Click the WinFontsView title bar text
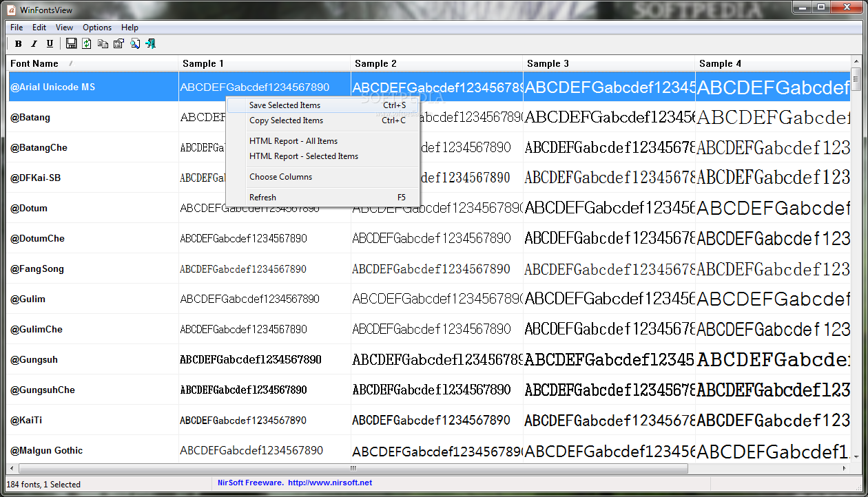Screen dimensions: 868x497 coord(47,10)
